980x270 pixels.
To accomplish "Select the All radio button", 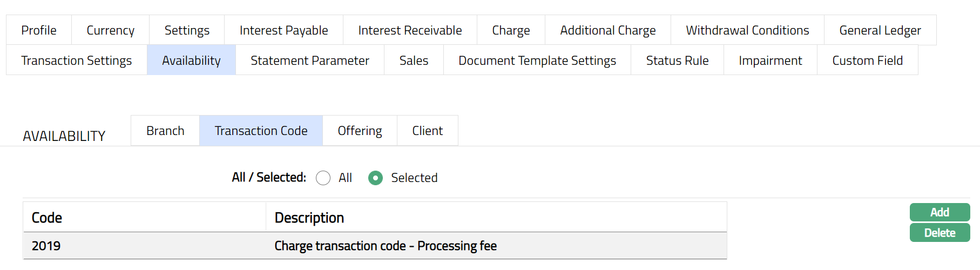I will [323, 178].
